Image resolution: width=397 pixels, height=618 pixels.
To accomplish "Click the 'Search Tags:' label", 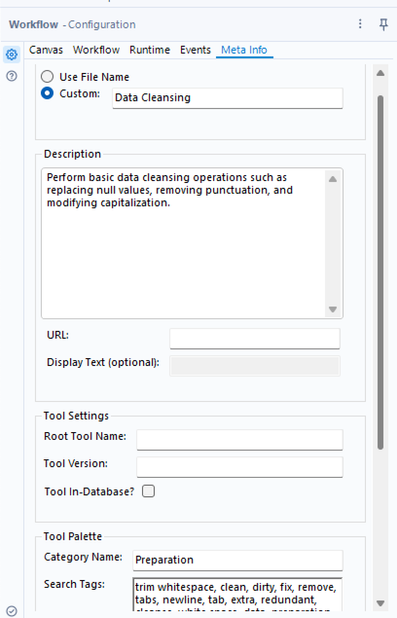I will click(75, 584).
